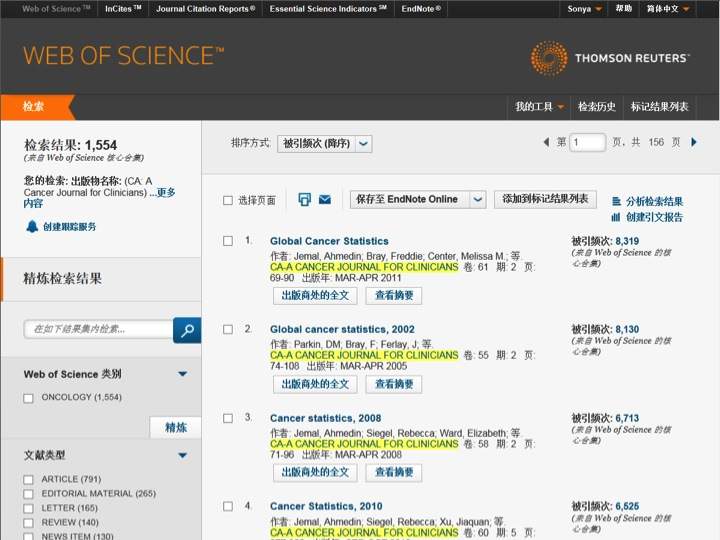
Task: Open the 排序方式 被引频次 sort dropdown
Action: click(325, 144)
